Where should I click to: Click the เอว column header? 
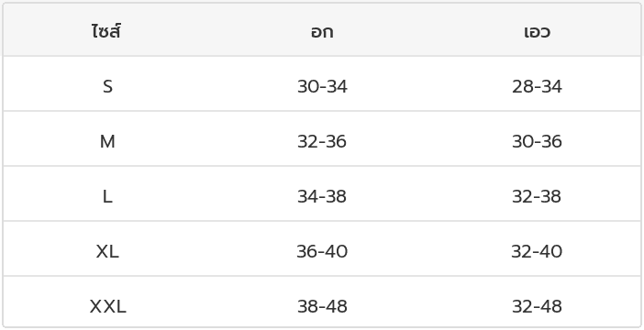tap(537, 32)
